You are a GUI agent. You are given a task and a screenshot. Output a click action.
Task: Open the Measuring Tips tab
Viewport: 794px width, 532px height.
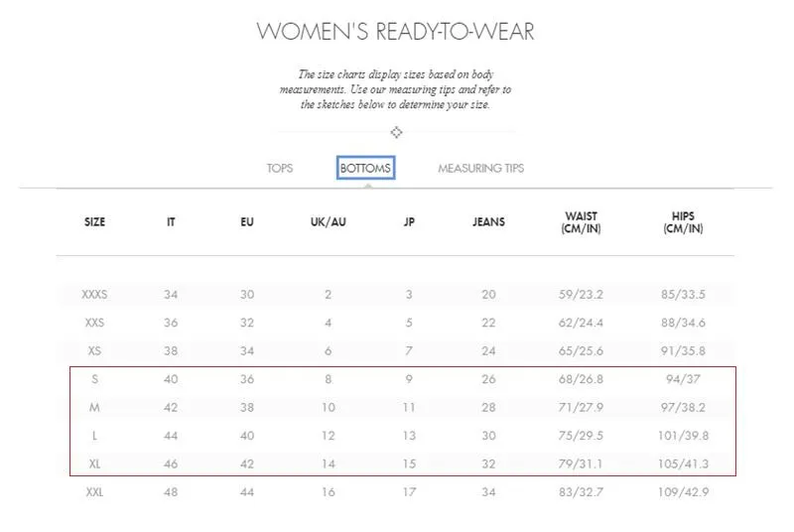pos(480,168)
